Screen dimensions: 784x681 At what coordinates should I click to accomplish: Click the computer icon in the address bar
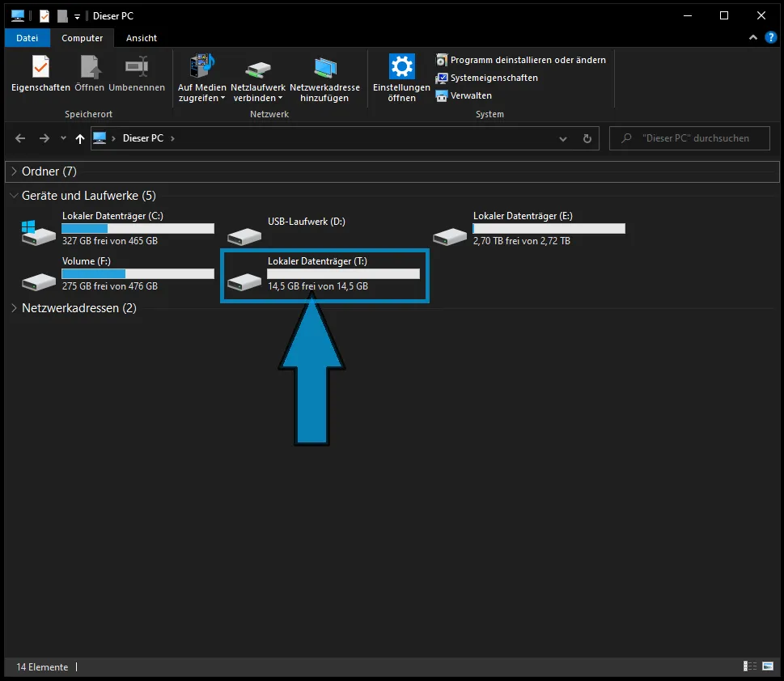click(x=100, y=138)
